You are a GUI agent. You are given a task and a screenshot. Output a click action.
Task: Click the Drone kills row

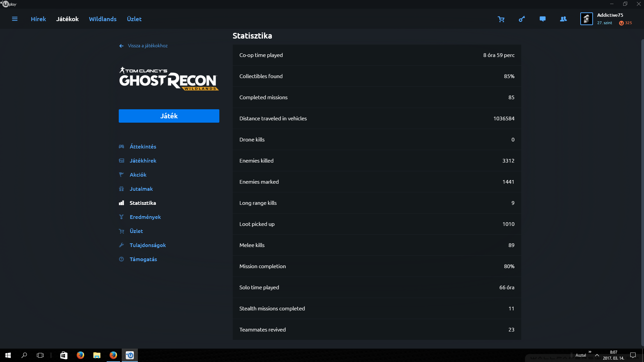pyautogui.click(x=377, y=139)
